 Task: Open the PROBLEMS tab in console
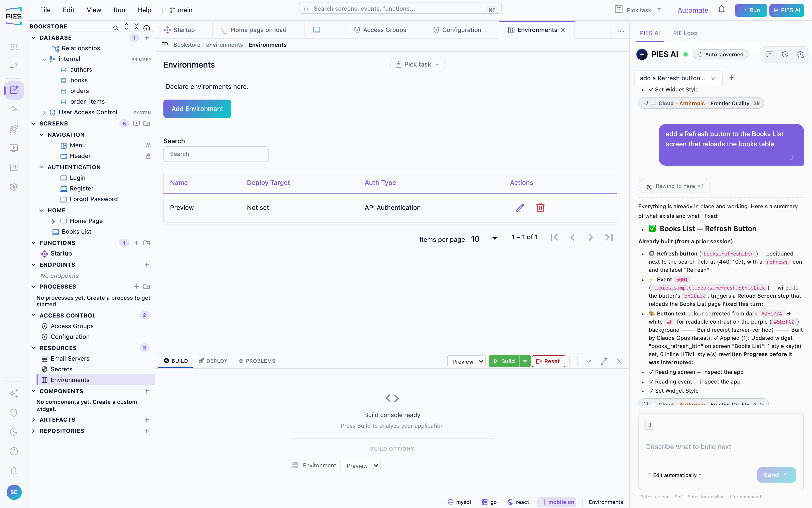(257, 361)
